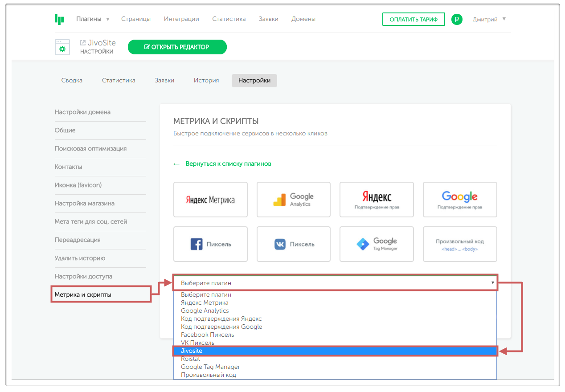Image resolution: width=565 pixels, height=392 pixels.
Task: Click the ruble balance icon
Action: click(457, 19)
